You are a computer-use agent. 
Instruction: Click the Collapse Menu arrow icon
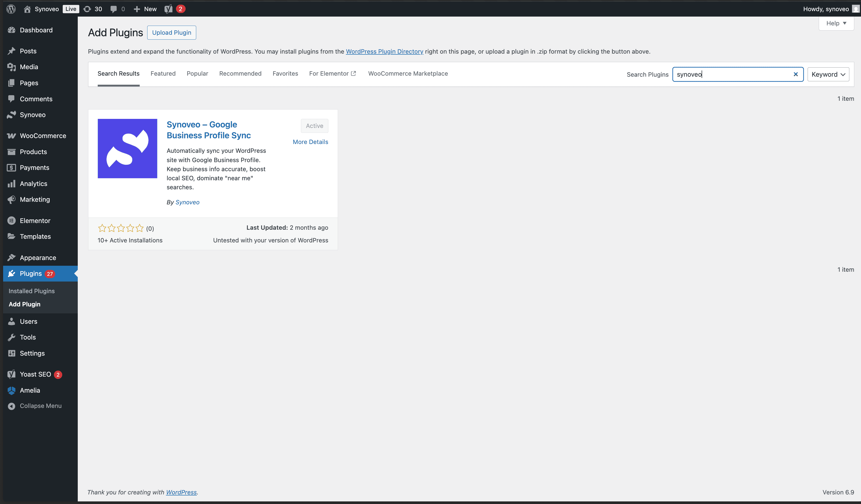11,406
